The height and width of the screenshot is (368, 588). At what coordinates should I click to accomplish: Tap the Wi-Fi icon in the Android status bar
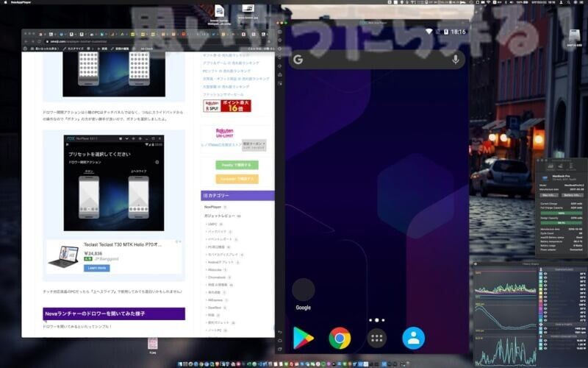(429, 32)
